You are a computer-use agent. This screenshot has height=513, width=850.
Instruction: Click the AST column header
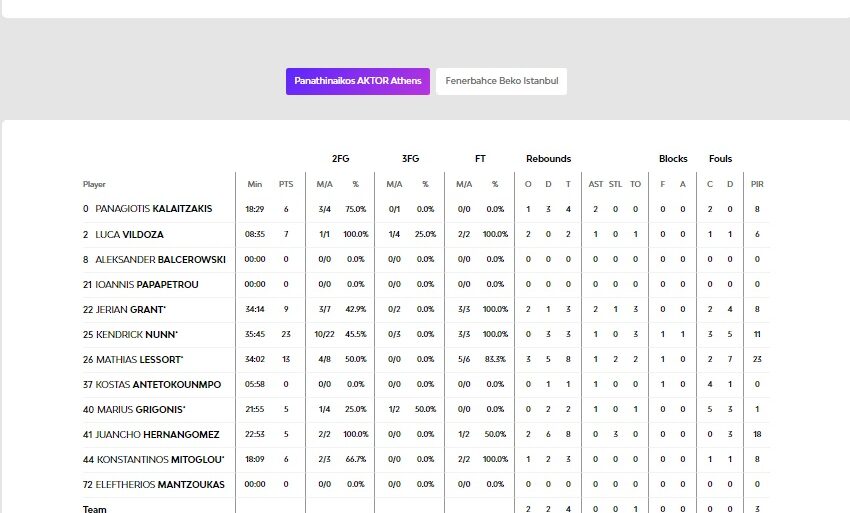[596, 184]
